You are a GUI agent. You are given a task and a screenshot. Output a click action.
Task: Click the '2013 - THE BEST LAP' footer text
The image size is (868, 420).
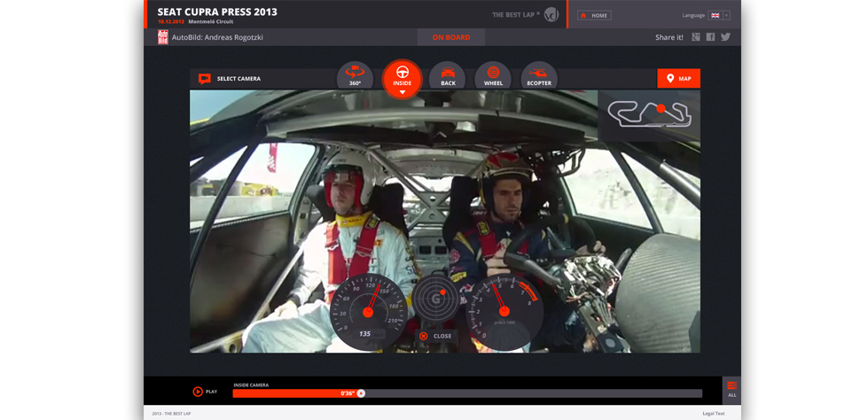coord(171,414)
